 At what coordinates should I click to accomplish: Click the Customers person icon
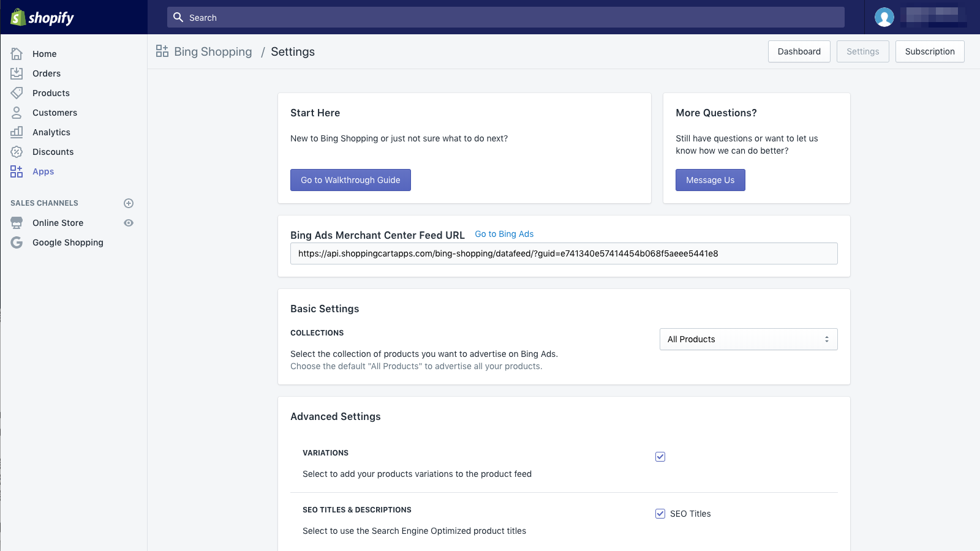17,113
